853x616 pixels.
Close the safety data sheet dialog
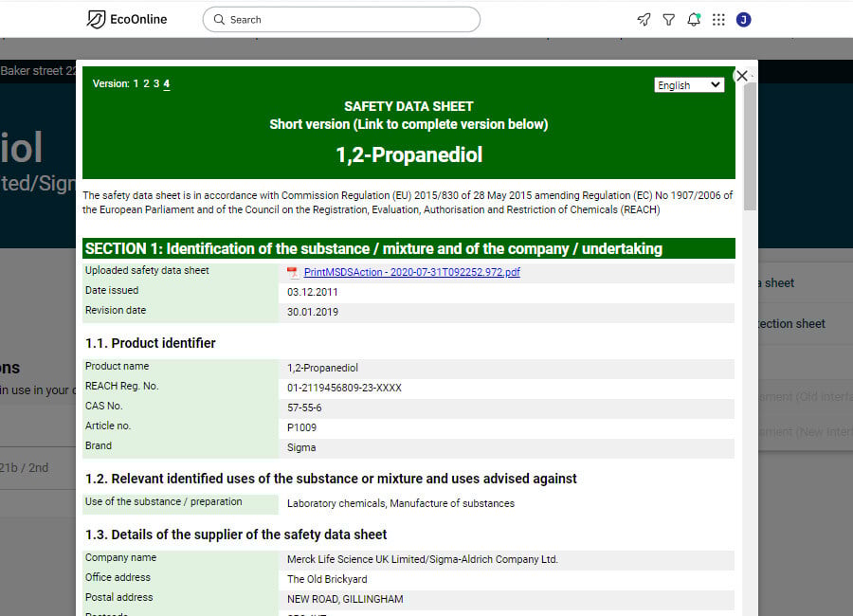[742, 76]
